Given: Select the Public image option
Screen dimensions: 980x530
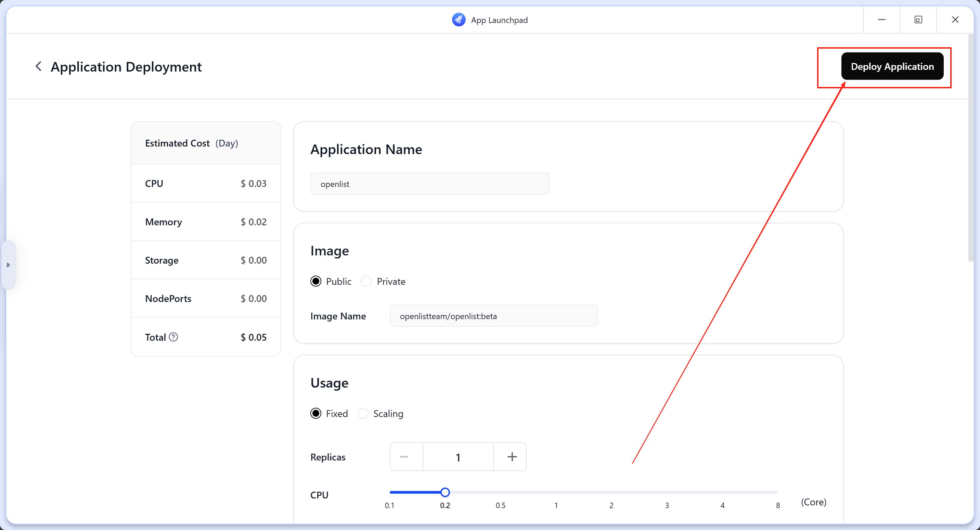Looking at the screenshot, I should click(x=315, y=281).
